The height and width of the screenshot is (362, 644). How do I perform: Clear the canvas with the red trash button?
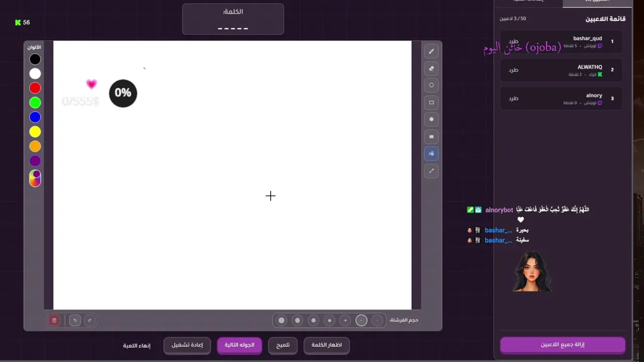pyautogui.click(x=54, y=320)
